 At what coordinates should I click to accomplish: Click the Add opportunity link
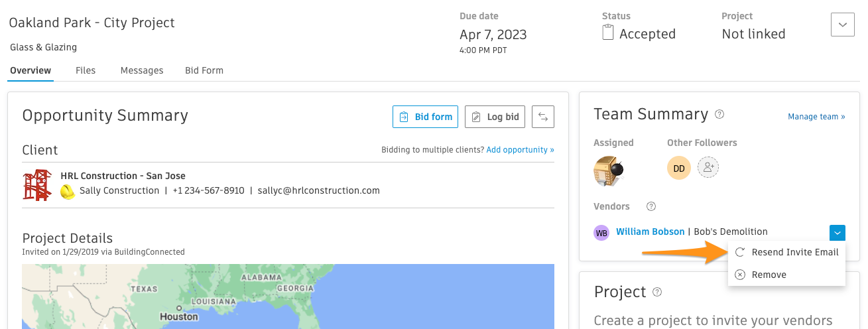[520, 150]
